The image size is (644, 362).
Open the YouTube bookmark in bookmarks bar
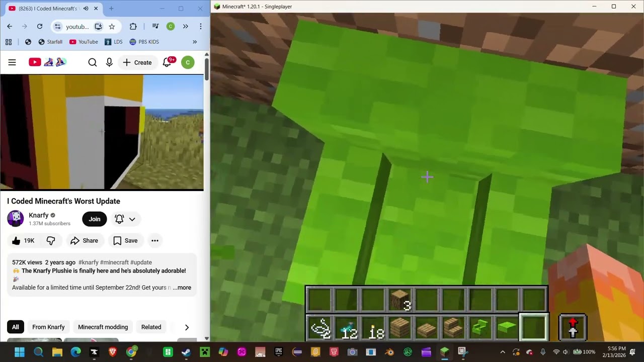tap(84, 42)
